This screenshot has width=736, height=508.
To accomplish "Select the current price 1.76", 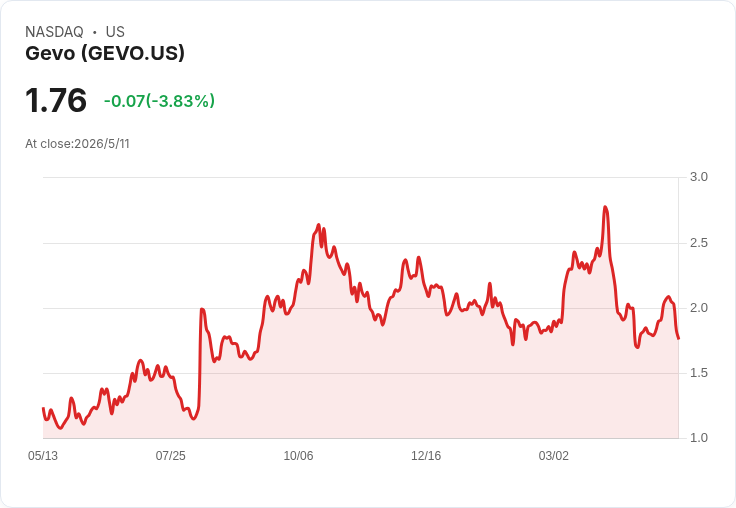I will coord(56,100).
